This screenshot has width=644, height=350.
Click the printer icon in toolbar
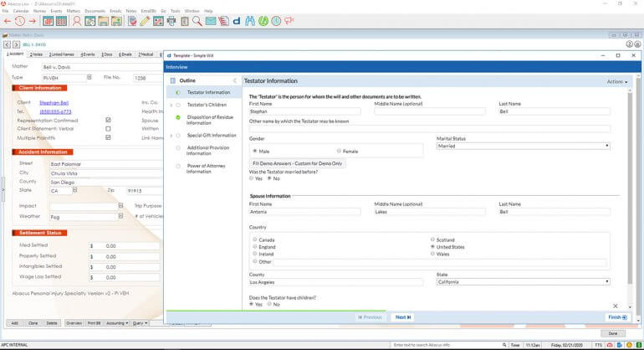tap(171, 21)
